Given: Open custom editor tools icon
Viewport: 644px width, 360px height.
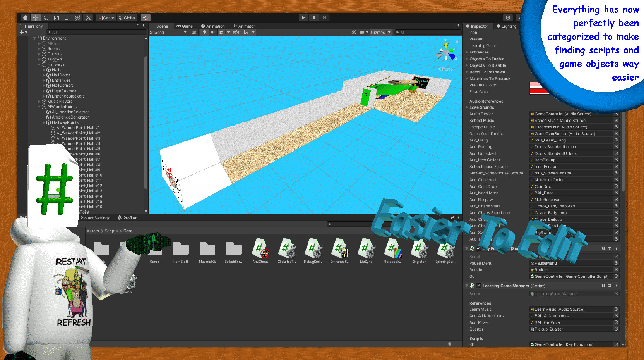Looking at the screenshot, I should (x=88, y=18).
